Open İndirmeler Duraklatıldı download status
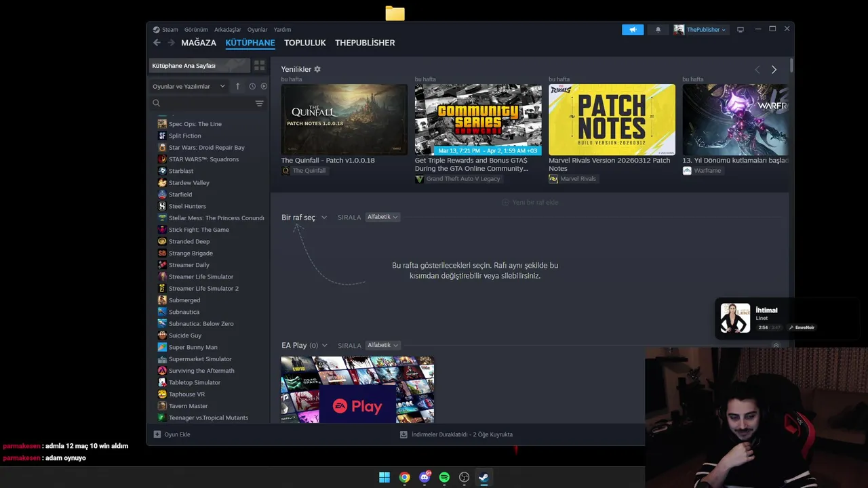This screenshot has height=488, width=868. [456, 434]
